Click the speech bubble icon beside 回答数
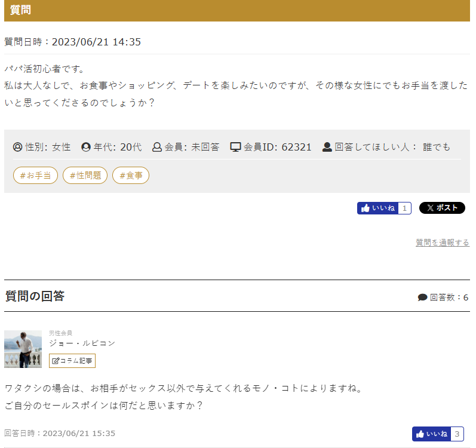Screen dimensions: 476x448 pos(422,297)
